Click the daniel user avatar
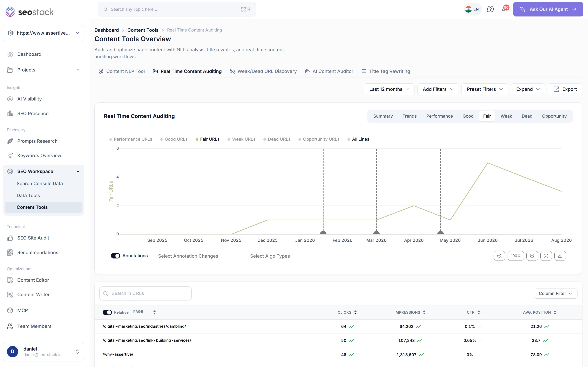This screenshot has height=367, width=588. tap(13, 352)
